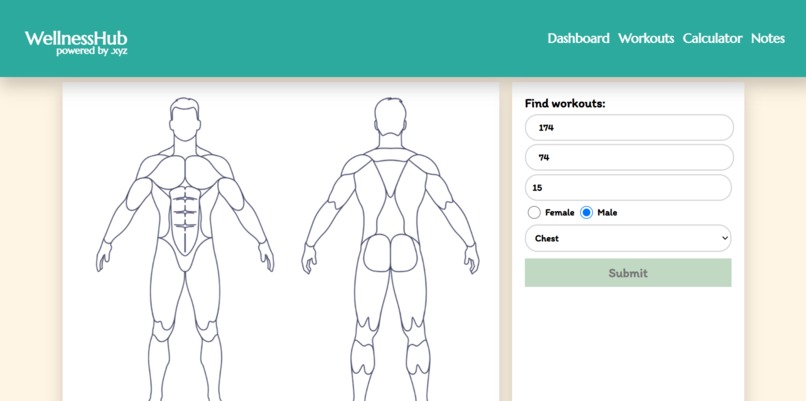
Task: Click the 'Find workouts:' heading
Action: pyautogui.click(x=565, y=103)
